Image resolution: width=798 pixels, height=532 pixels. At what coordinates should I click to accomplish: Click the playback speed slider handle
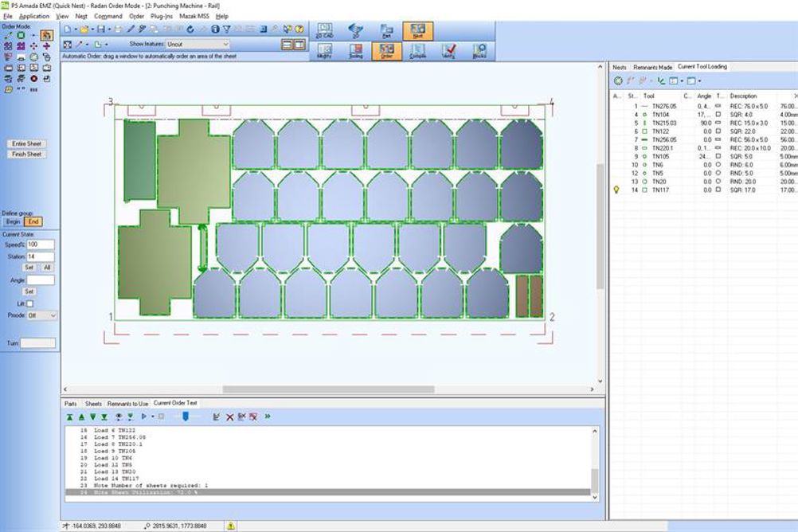point(186,417)
